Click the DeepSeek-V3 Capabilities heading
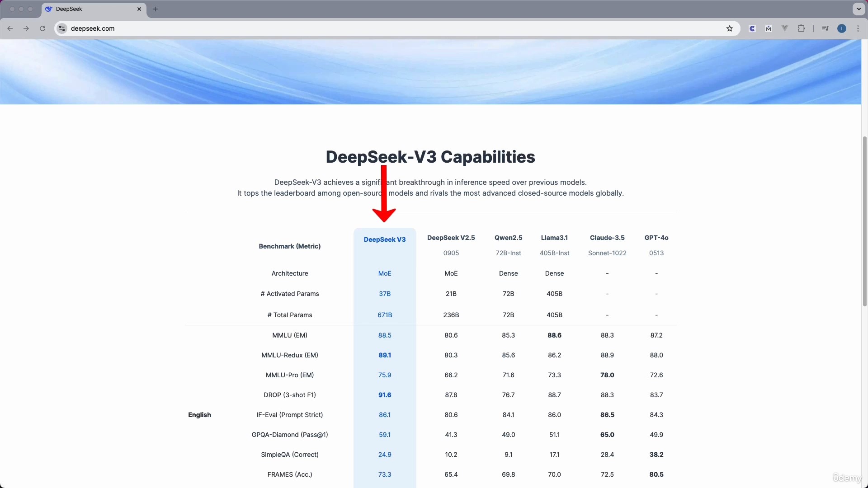This screenshot has height=488, width=868. (430, 157)
